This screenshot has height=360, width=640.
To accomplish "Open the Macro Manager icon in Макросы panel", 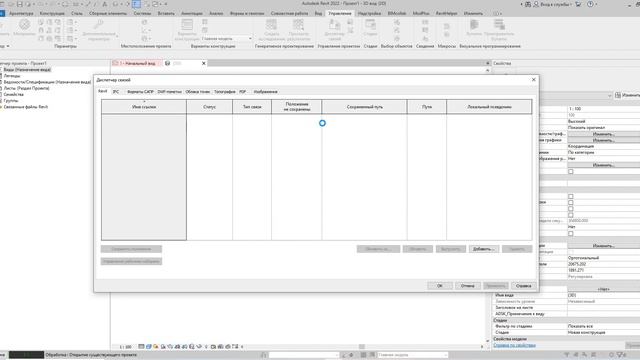I will pos(447,27).
